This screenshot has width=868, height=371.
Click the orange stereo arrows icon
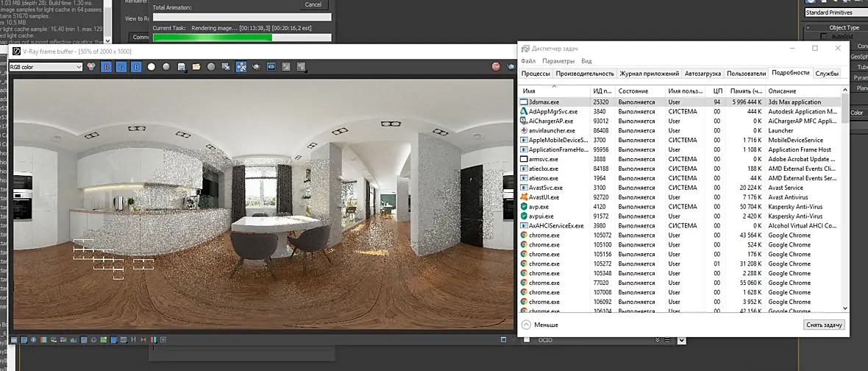(143, 339)
